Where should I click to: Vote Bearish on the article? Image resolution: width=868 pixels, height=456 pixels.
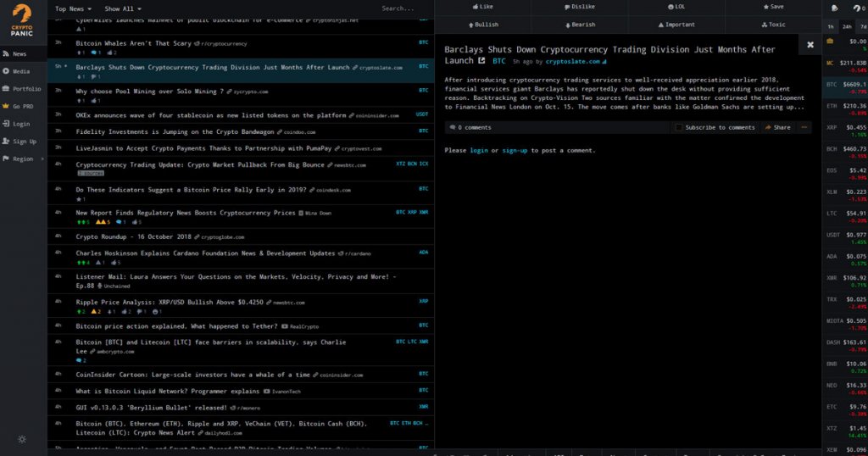(580, 25)
